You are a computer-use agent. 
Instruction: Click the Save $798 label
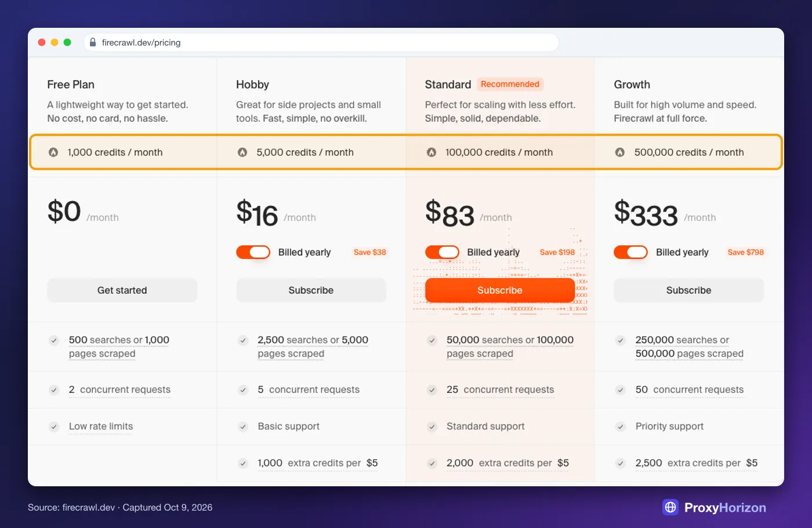[746, 252]
